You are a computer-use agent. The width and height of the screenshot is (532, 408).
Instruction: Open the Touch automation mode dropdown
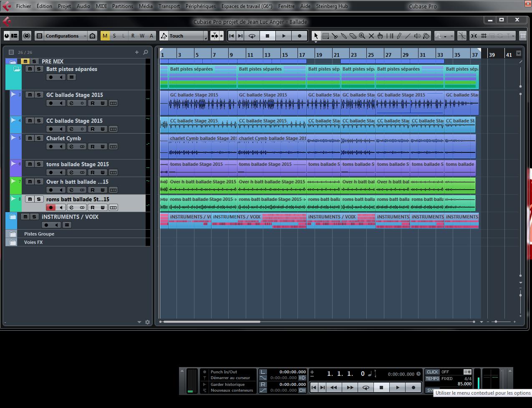[184, 36]
